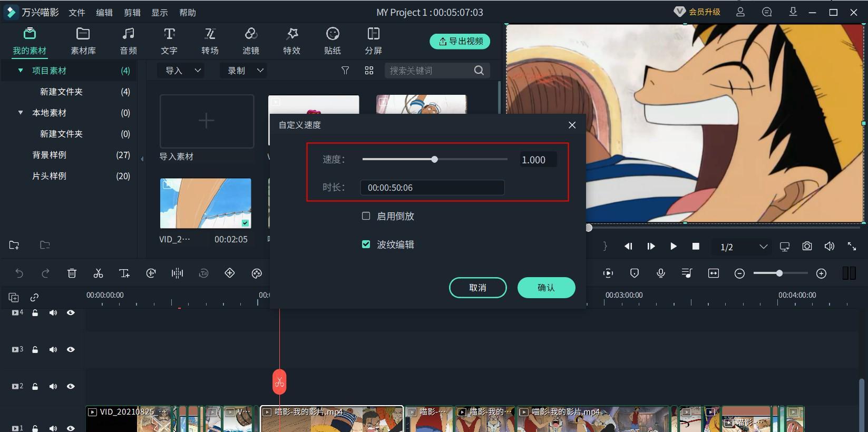868x432 pixels.
Task: Click the split scissors toolbar icon
Action: [x=98, y=273]
